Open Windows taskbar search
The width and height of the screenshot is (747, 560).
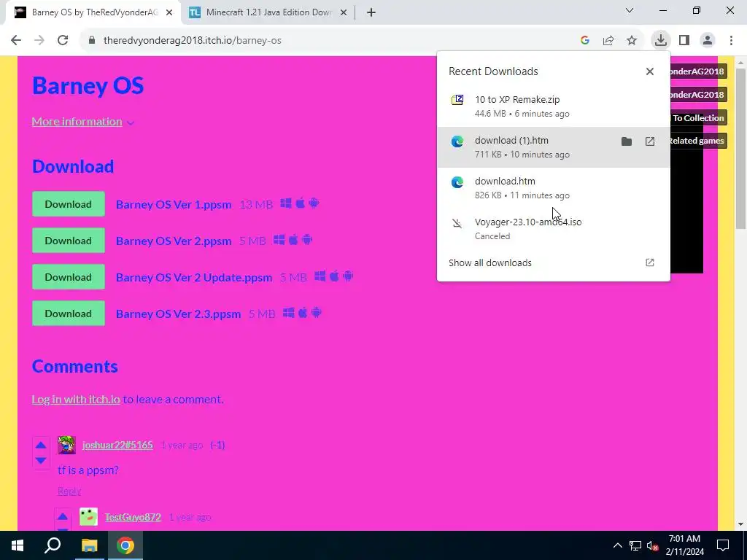[53, 545]
